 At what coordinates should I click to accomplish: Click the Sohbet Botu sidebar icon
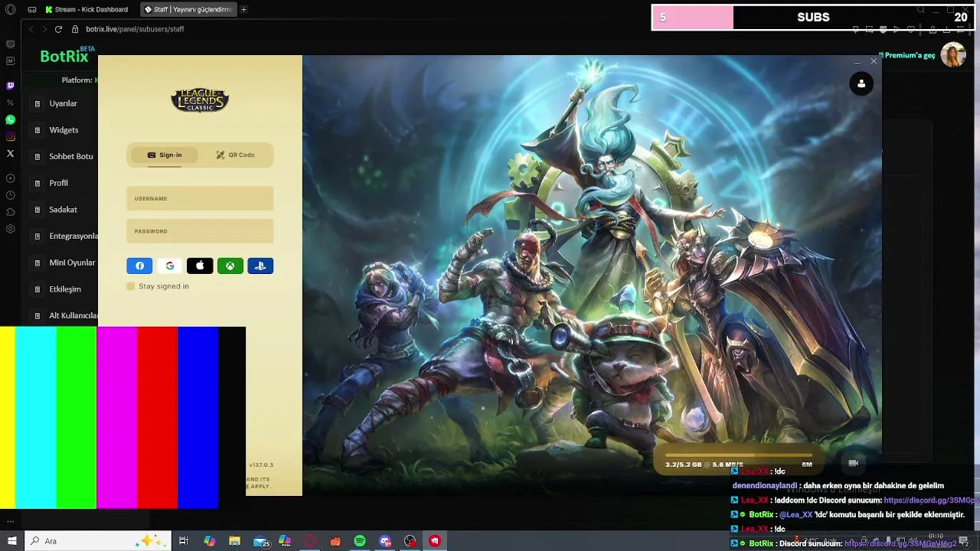click(x=37, y=156)
